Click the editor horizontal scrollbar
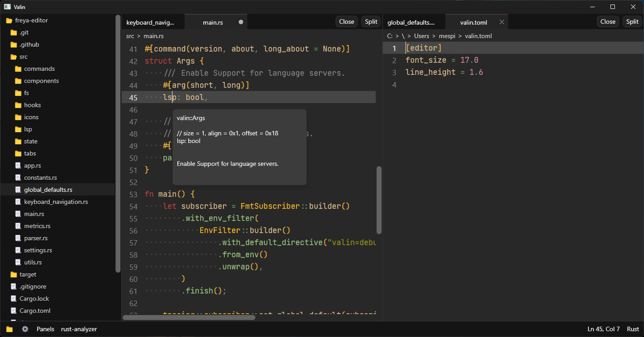Viewport: 644px width, 337px height. pyautogui.click(x=189, y=318)
